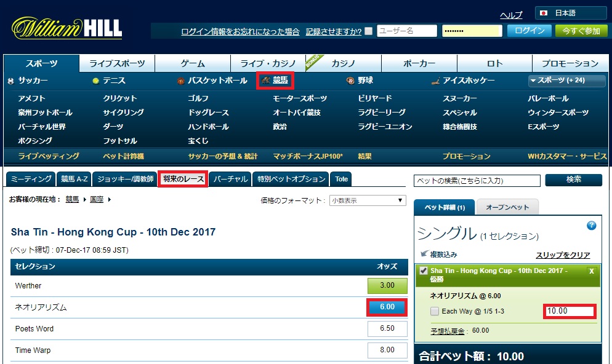The image size is (612, 364).
Task: Select Werther odds 3.00
Action: tap(387, 285)
